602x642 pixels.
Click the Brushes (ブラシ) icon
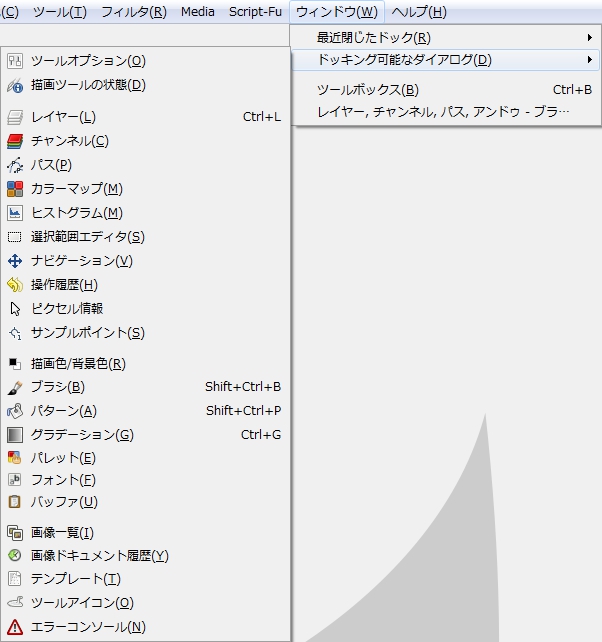tap(15, 387)
